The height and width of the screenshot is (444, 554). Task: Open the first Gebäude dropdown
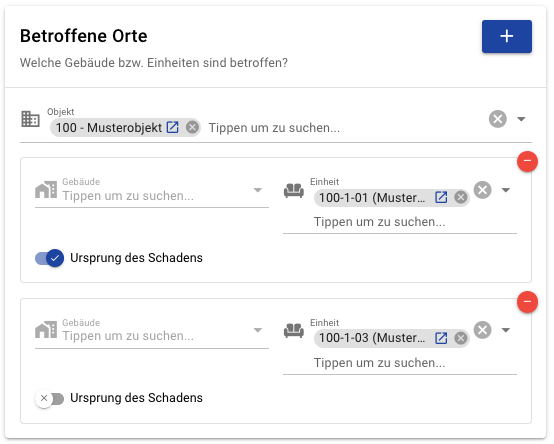point(258,190)
